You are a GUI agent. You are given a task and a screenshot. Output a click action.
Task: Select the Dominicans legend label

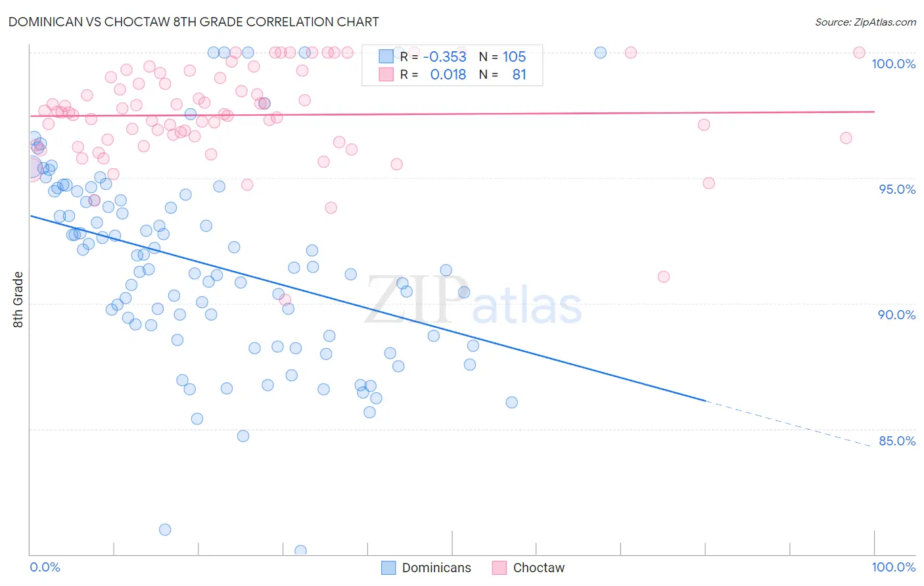point(436,568)
